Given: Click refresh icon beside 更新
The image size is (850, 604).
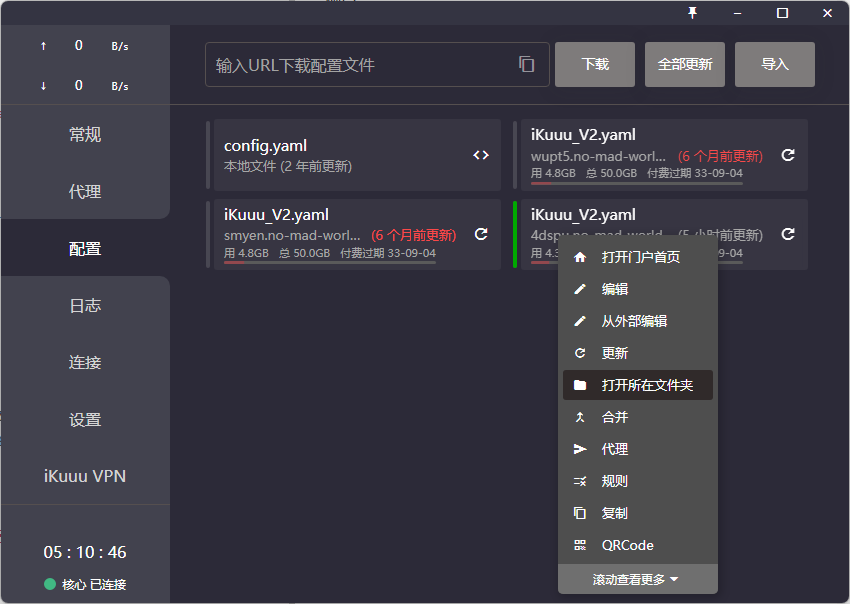Looking at the screenshot, I should click(580, 353).
